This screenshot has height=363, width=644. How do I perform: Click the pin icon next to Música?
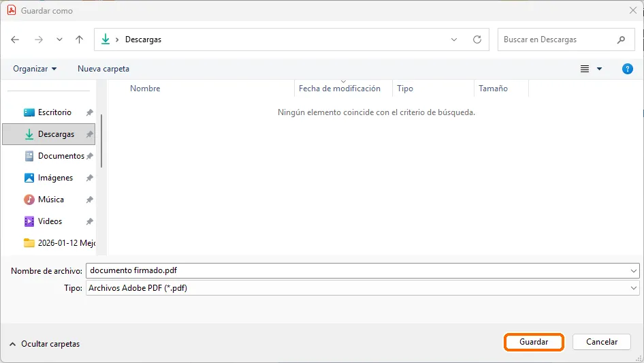pyautogui.click(x=90, y=200)
